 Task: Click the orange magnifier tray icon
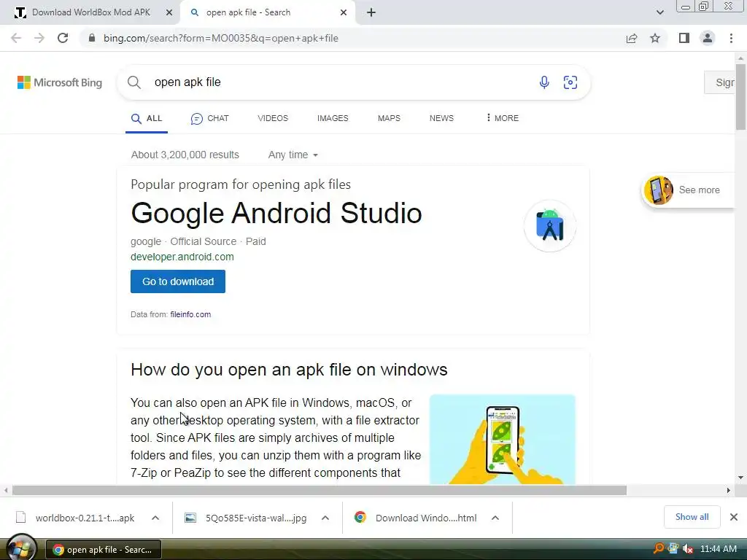point(659,548)
